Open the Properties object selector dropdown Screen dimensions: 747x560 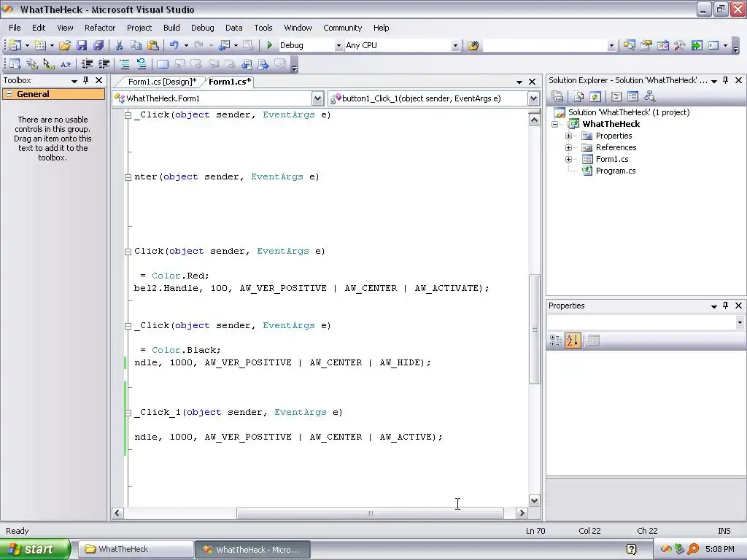[740, 322]
